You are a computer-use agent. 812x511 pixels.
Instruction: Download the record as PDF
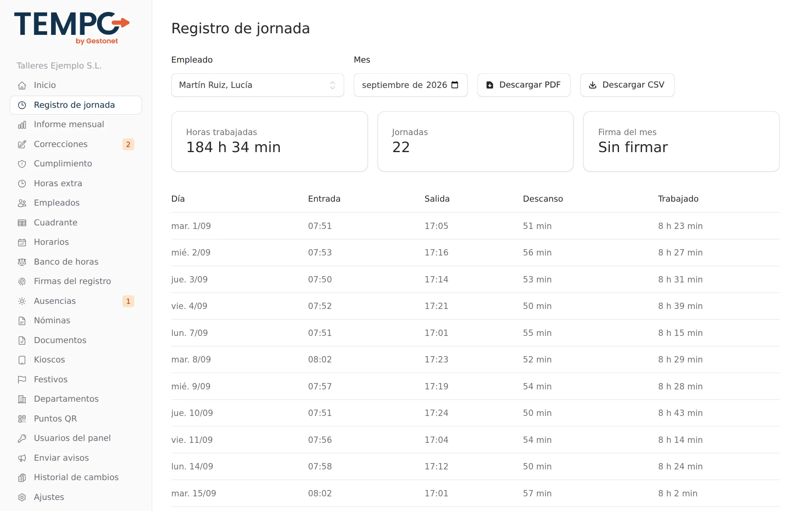click(524, 85)
